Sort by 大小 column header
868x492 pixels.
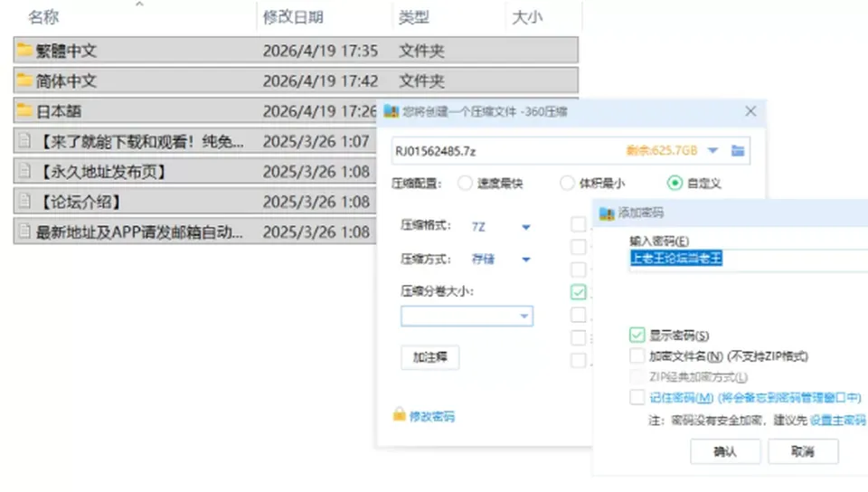click(x=527, y=17)
